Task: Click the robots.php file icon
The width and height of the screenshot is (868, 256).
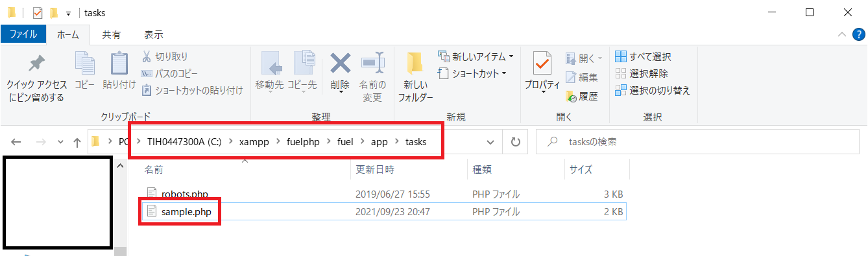Action: [x=152, y=194]
